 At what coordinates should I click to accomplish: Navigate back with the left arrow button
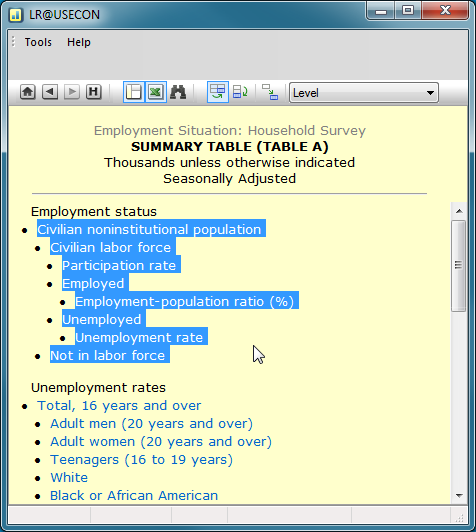(50, 92)
